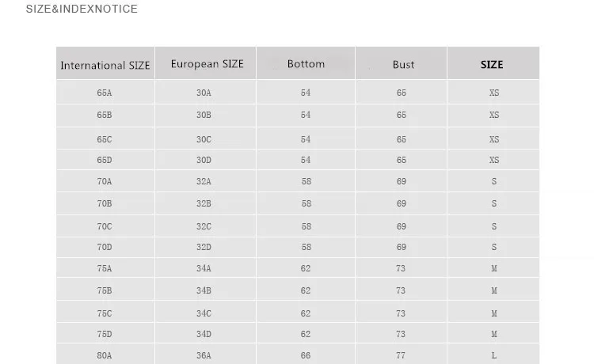Select the 34B European size cell

204,290
